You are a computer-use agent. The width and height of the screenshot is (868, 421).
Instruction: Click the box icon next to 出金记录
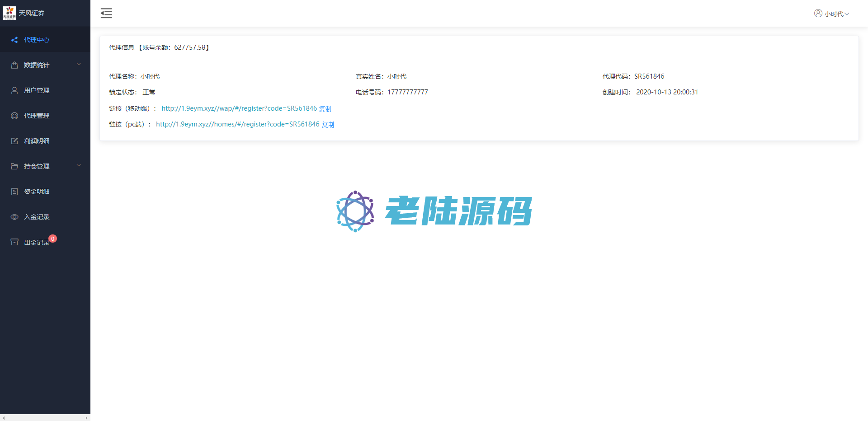(x=14, y=242)
